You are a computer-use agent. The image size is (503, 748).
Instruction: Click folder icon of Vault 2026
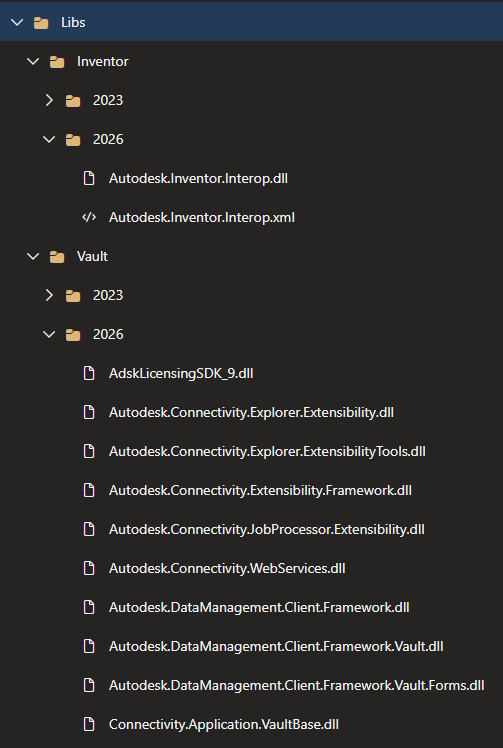point(73,334)
